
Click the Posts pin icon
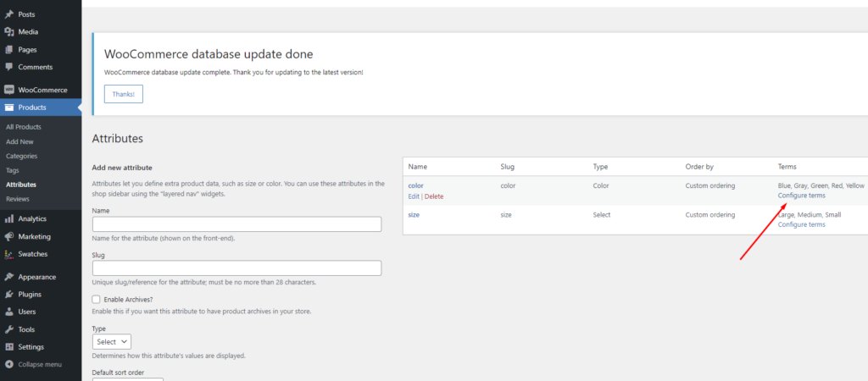pyautogui.click(x=8, y=14)
